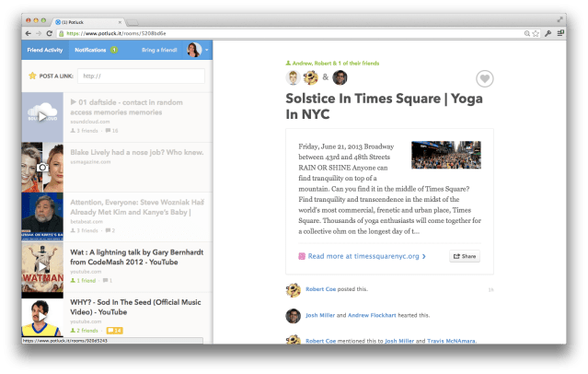Close the Potluck browser tab
Screen dimensions: 588x374
point(120,22)
